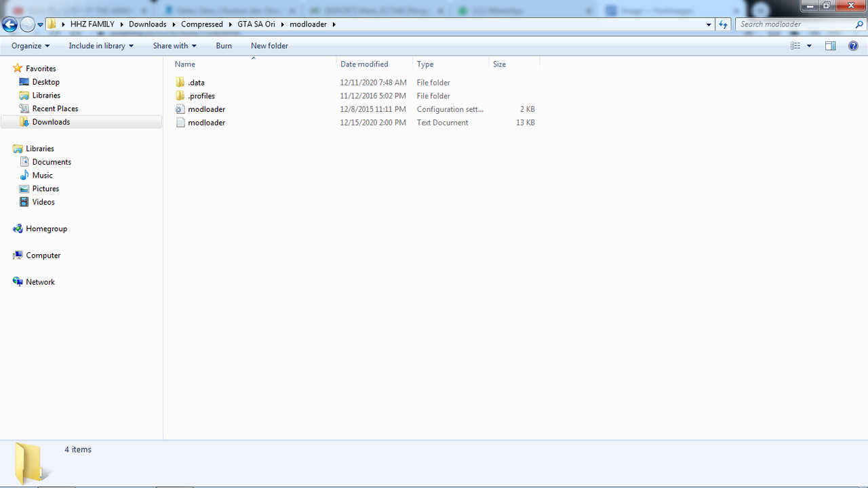Go back using the Back arrow button
This screenshot has height=488, width=868.
point(9,25)
